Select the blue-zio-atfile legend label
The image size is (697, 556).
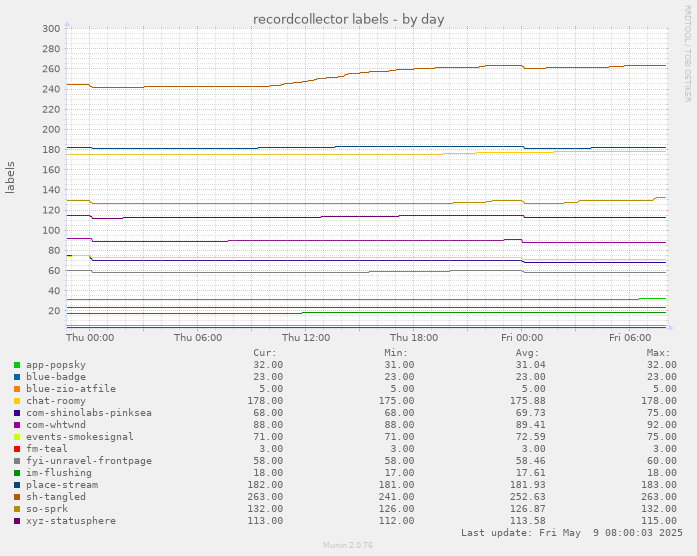(71, 389)
